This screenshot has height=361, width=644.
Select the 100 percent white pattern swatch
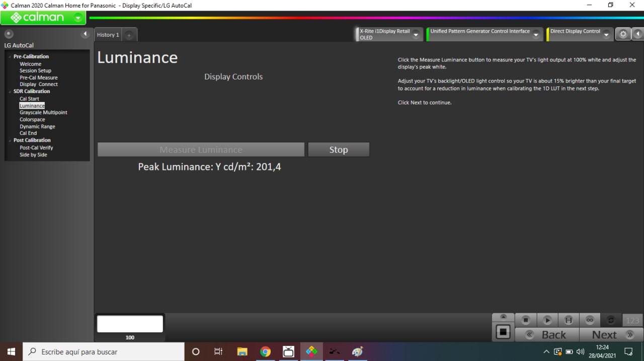point(130,324)
